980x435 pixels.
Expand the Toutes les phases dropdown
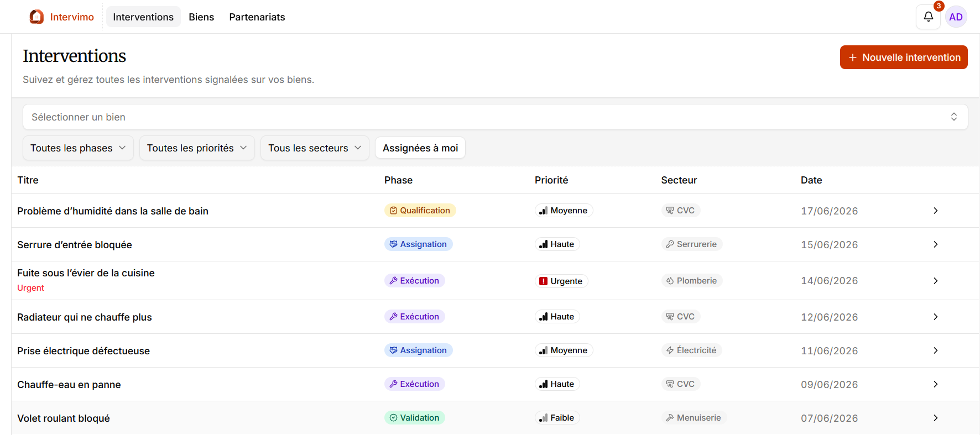coord(78,148)
